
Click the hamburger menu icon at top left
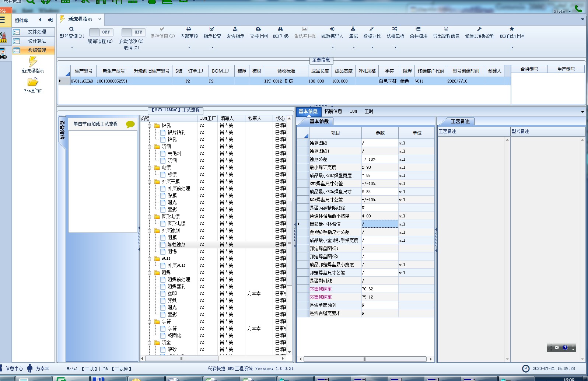click(3, 20)
